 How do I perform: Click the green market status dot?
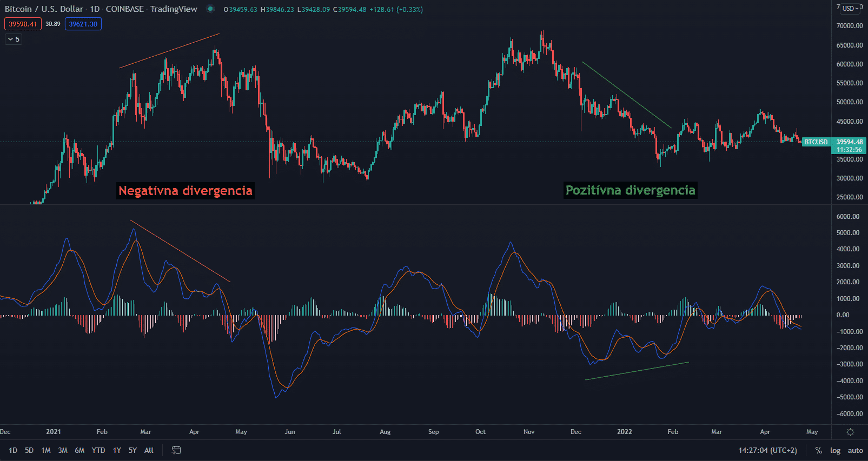pos(210,9)
